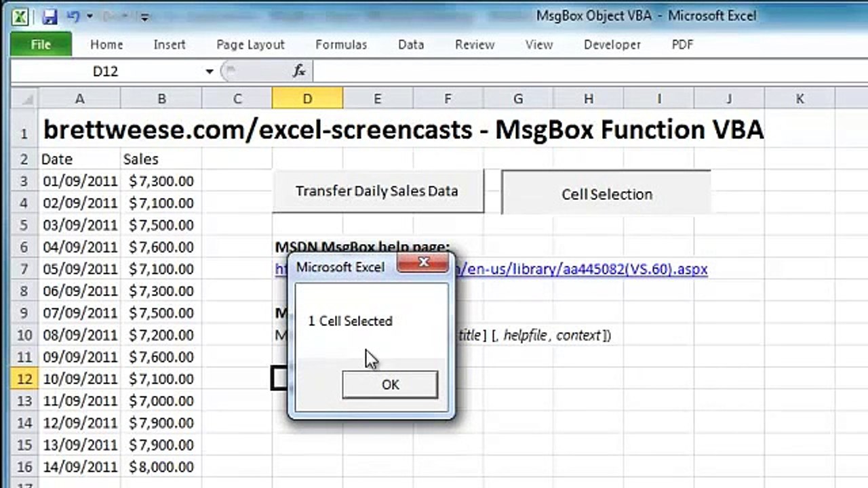Select the date cell 14/09/2011
This screenshot has width=868, height=488.
pos(79,467)
